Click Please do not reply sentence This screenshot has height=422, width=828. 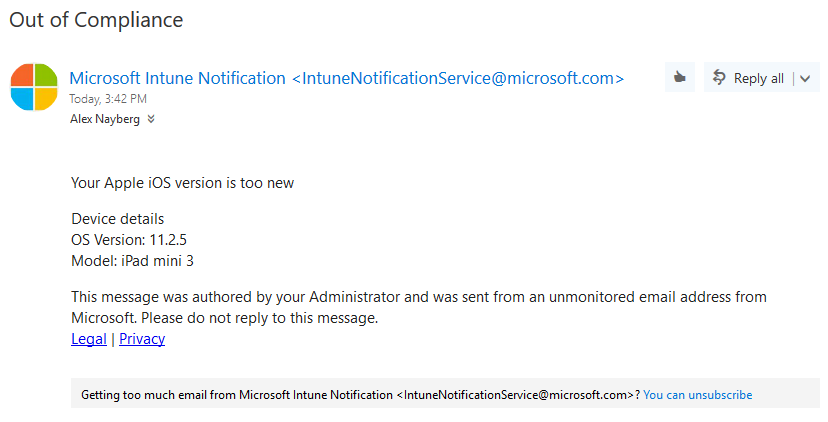point(260,318)
